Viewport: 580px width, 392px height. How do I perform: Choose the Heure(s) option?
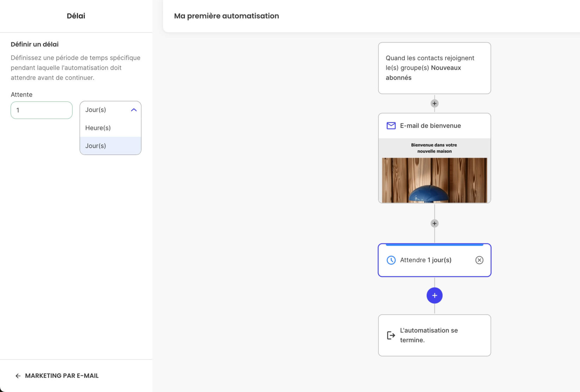click(111, 128)
